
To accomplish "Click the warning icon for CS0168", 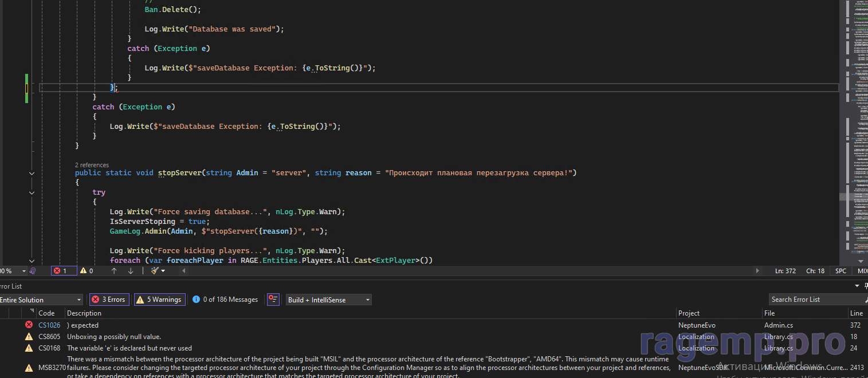I will [x=29, y=348].
